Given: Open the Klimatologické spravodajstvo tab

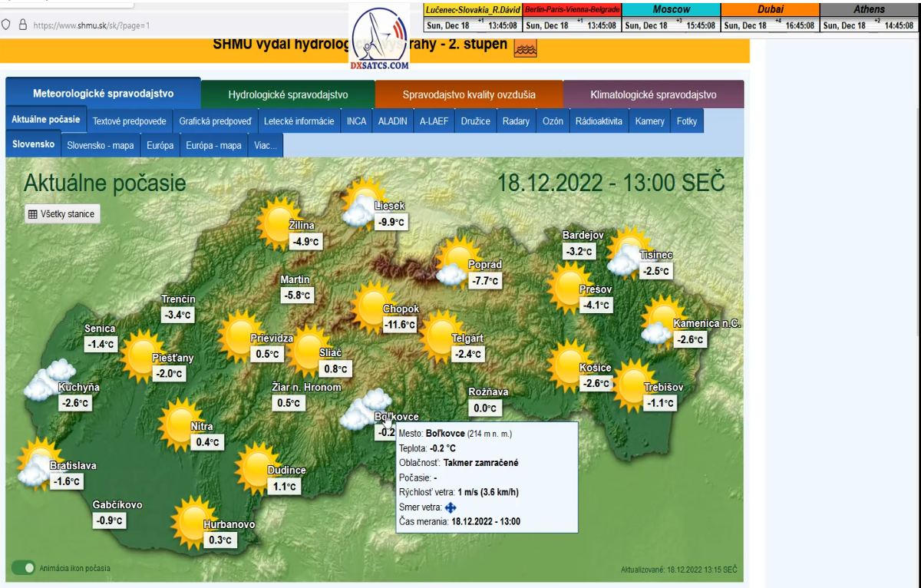Looking at the screenshot, I should pos(653,95).
